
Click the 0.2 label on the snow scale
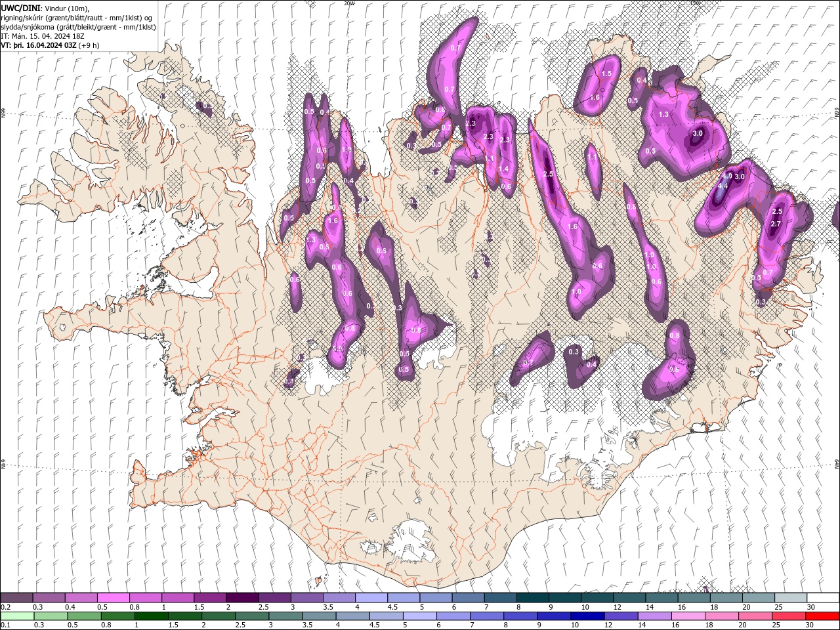click(5, 607)
